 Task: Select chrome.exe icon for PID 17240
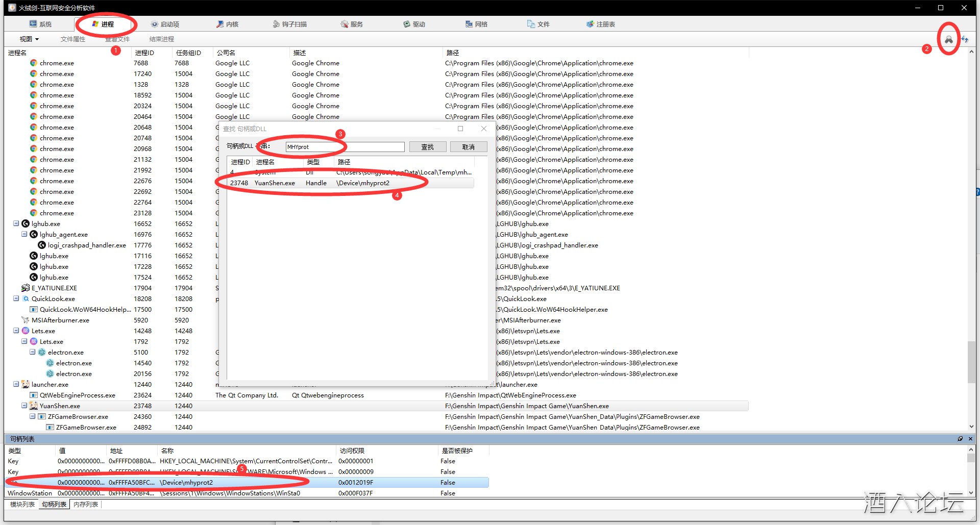[34, 73]
